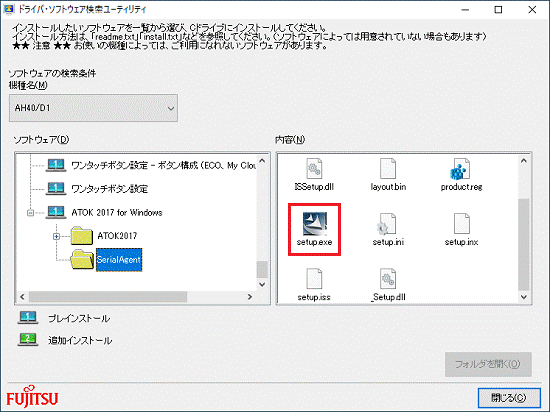Collapse the ATOK 2017 for Windows node

pyautogui.click(x=31, y=212)
